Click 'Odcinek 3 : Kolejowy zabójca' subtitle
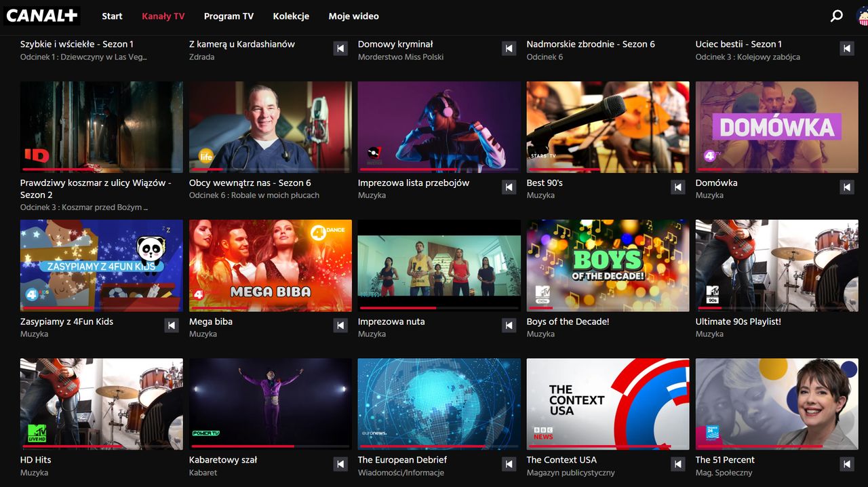 pyautogui.click(x=748, y=57)
